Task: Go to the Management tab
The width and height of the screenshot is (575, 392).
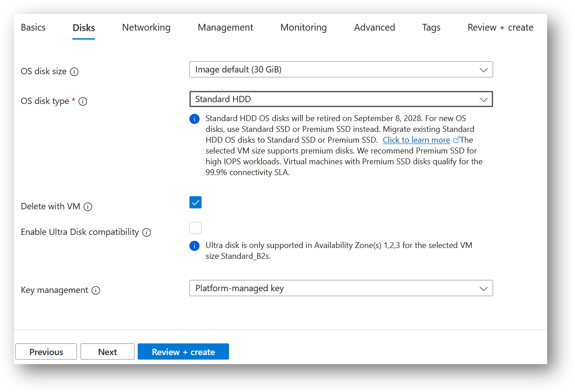Action: [x=225, y=27]
